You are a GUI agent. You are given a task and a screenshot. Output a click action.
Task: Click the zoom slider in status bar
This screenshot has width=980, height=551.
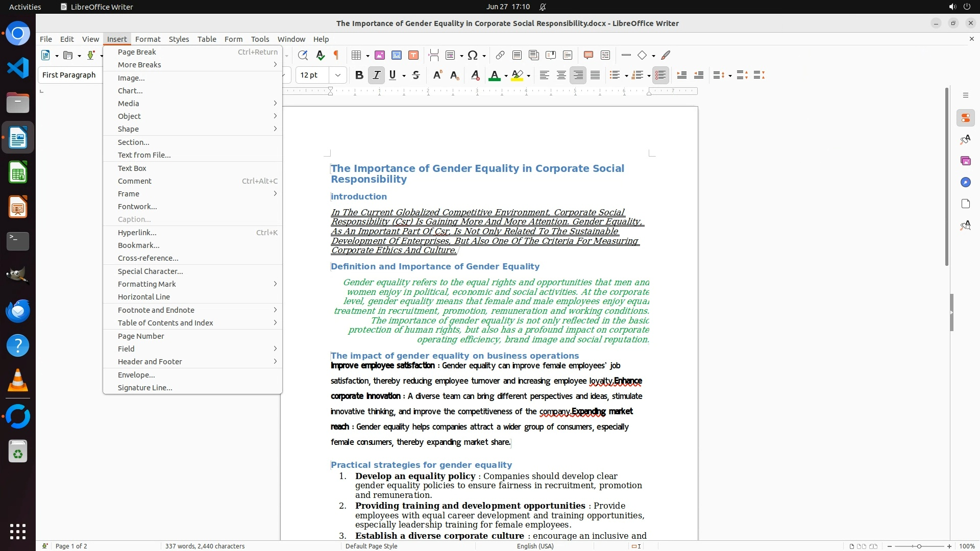[919, 546]
